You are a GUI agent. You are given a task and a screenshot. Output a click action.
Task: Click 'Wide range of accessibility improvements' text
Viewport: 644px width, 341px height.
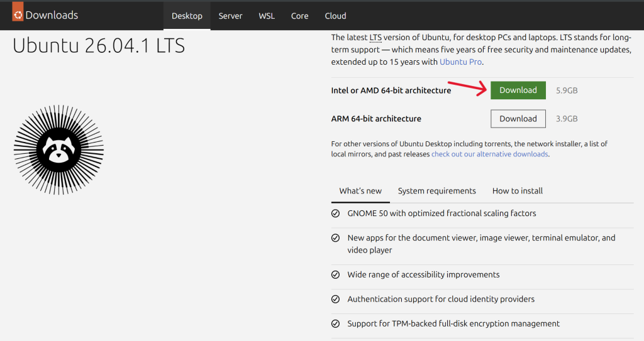[423, 274]
